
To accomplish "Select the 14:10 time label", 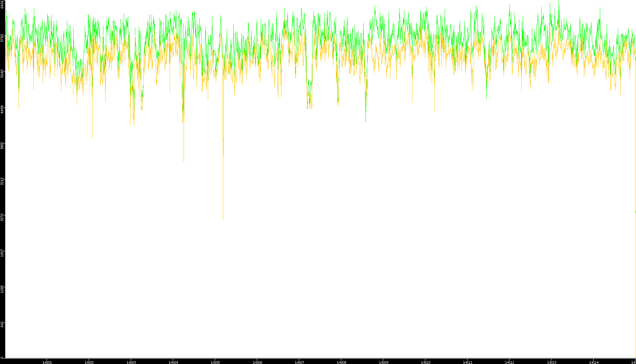I will [x=425, y=362].
